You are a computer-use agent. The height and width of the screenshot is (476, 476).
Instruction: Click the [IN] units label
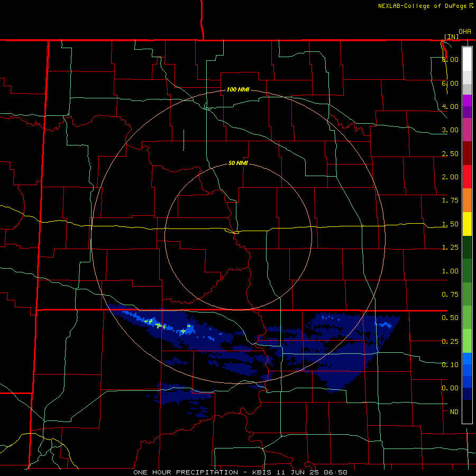coord(452,36)
